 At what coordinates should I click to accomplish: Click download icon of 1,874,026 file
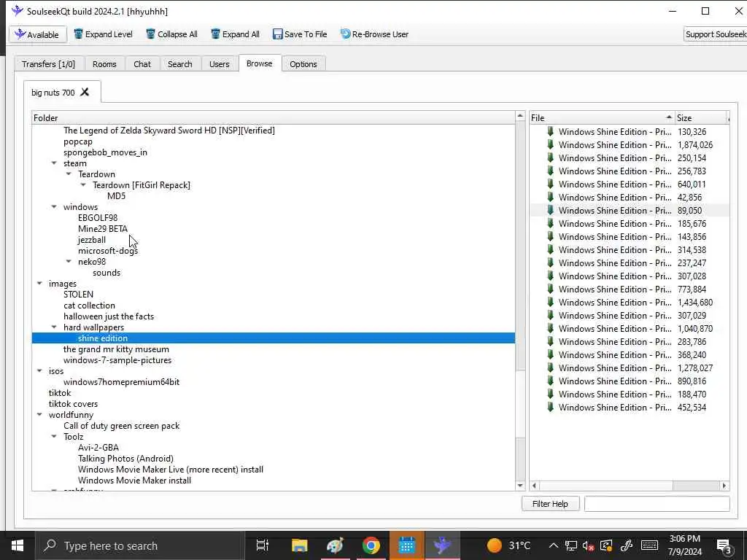coord(550,144)
